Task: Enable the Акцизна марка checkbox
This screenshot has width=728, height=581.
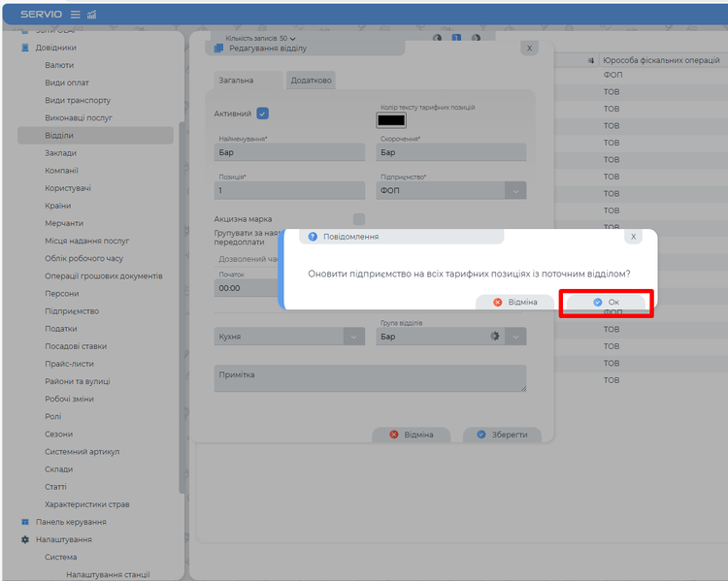Action: coord(359,219)
